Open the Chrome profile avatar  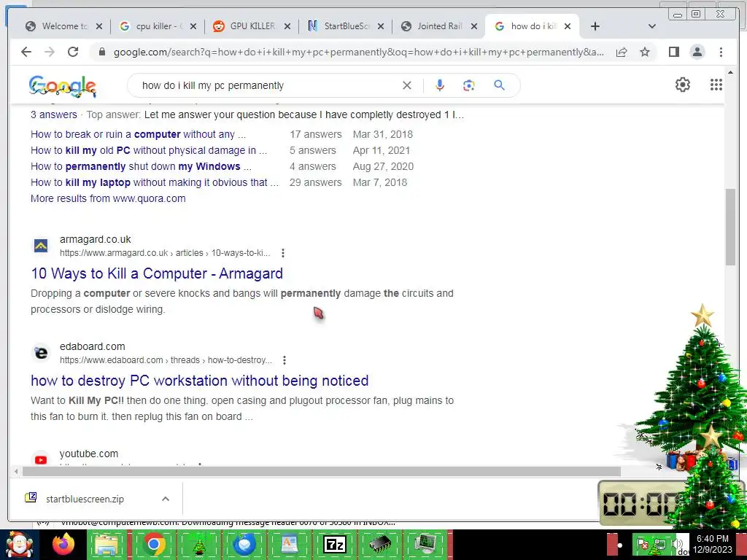tap(697, 52)
